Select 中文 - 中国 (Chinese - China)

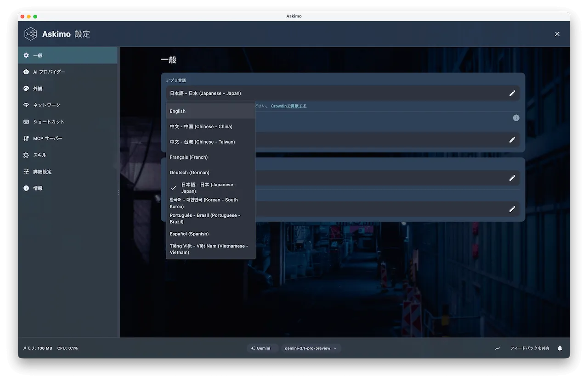tap(210, 127)
